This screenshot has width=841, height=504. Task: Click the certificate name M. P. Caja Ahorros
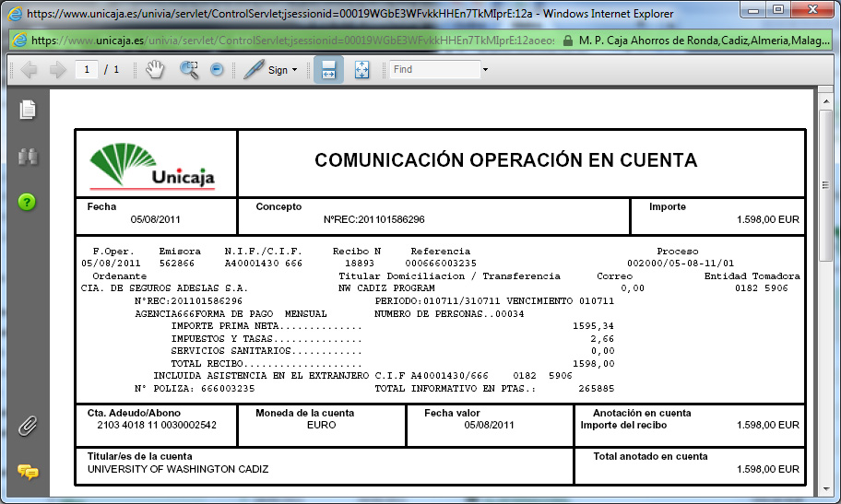(704, 41)
